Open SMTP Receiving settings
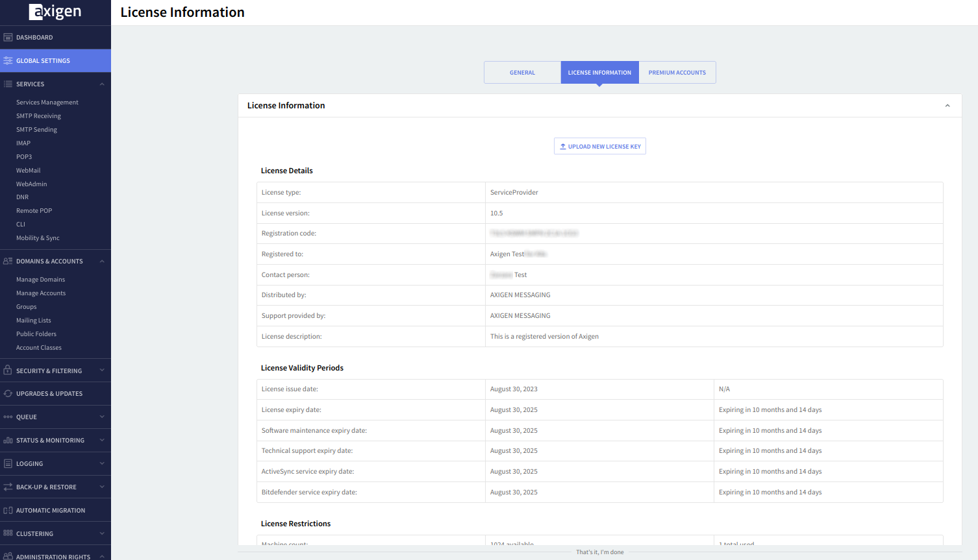 click(38, 116)
